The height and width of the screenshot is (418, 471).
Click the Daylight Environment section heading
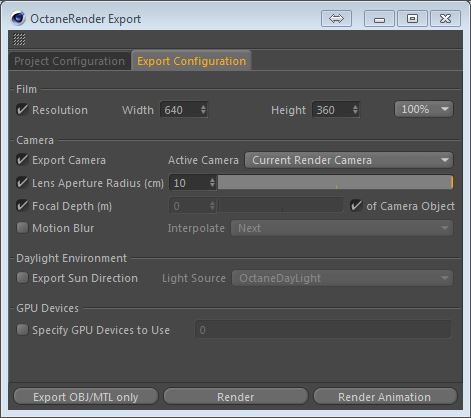(71, 258)
